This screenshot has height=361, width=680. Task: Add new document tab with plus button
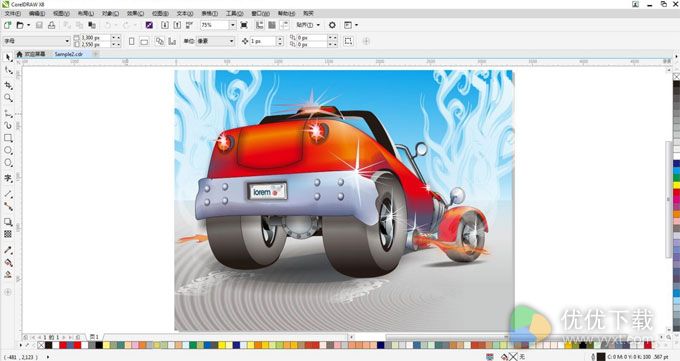tap(95, 54)
